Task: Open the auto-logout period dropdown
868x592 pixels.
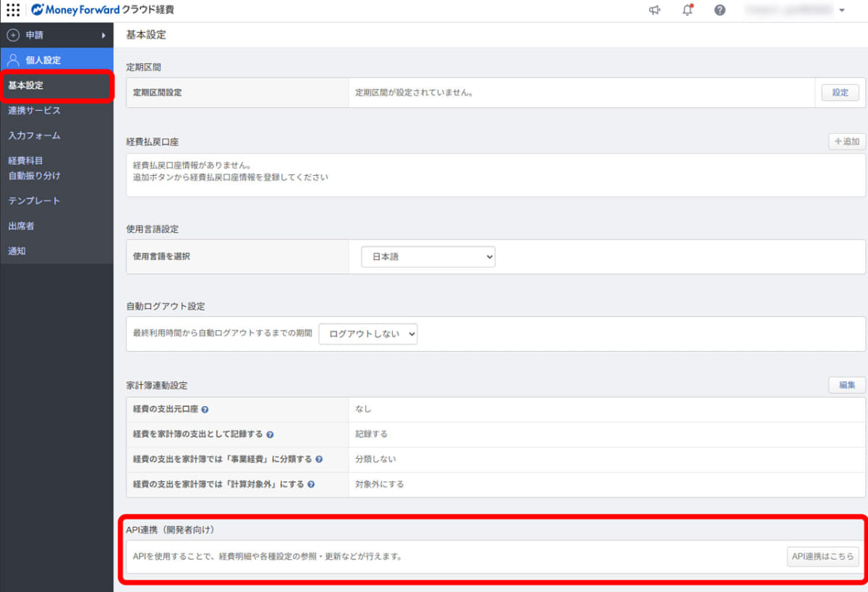Action: [367, 334]
